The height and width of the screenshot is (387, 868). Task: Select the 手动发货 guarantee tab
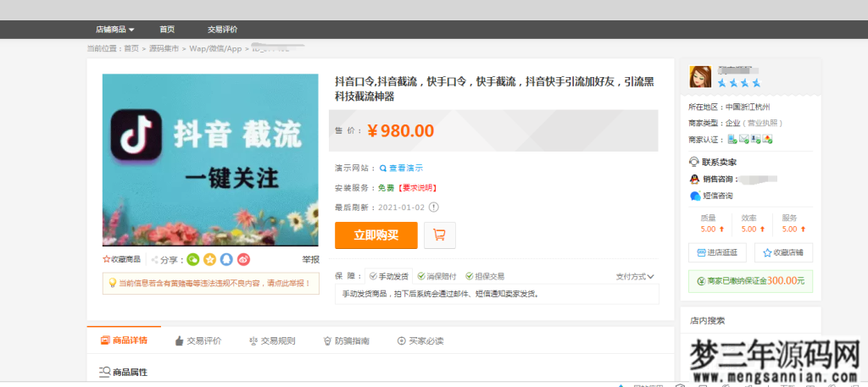[388, 276]
